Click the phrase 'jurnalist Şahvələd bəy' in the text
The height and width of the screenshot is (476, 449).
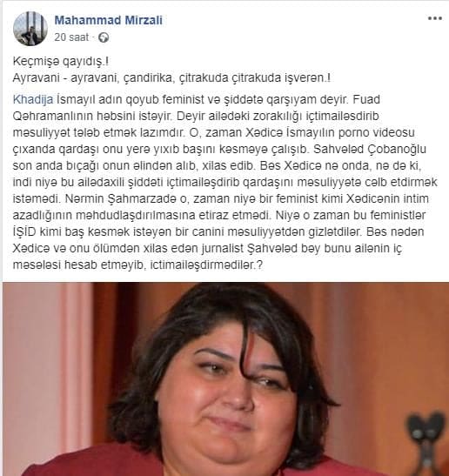pyautogui.click(x=261, y=248)
